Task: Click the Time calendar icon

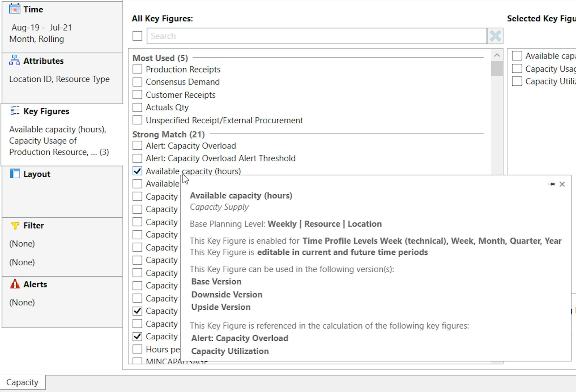Action: [14, 9]
